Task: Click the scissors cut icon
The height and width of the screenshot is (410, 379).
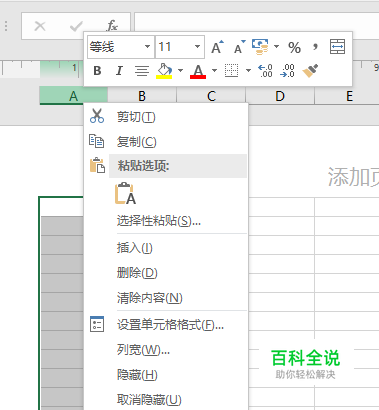Action: 97,116
